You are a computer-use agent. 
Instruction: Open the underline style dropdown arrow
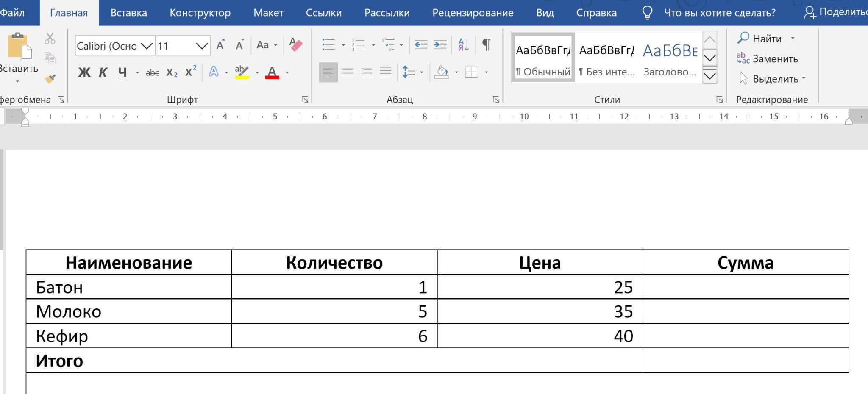point(137,73)
